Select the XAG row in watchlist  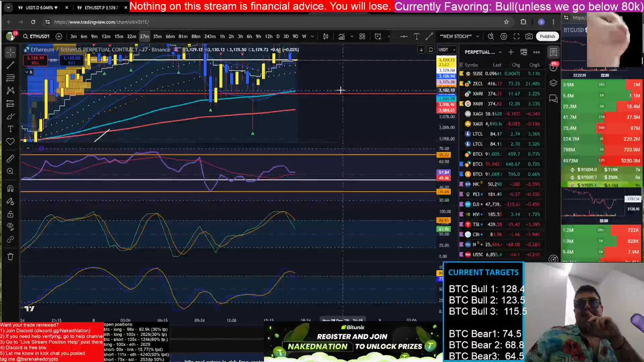(503, 114)
